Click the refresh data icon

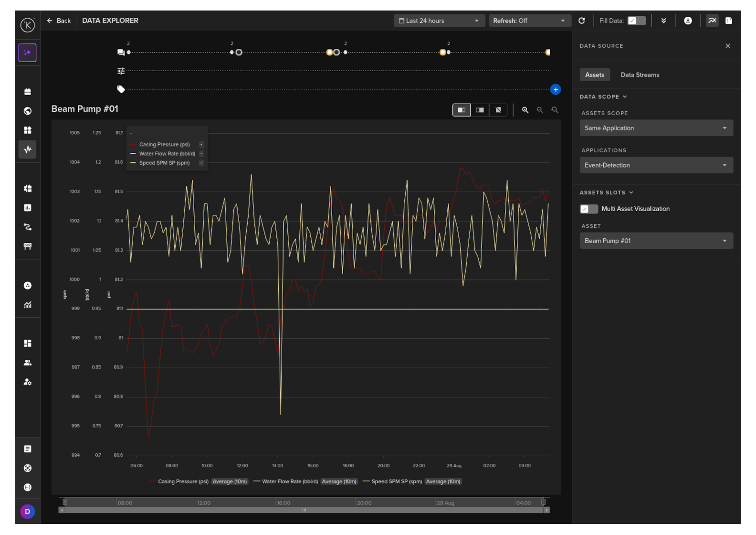tap(582, 21)
